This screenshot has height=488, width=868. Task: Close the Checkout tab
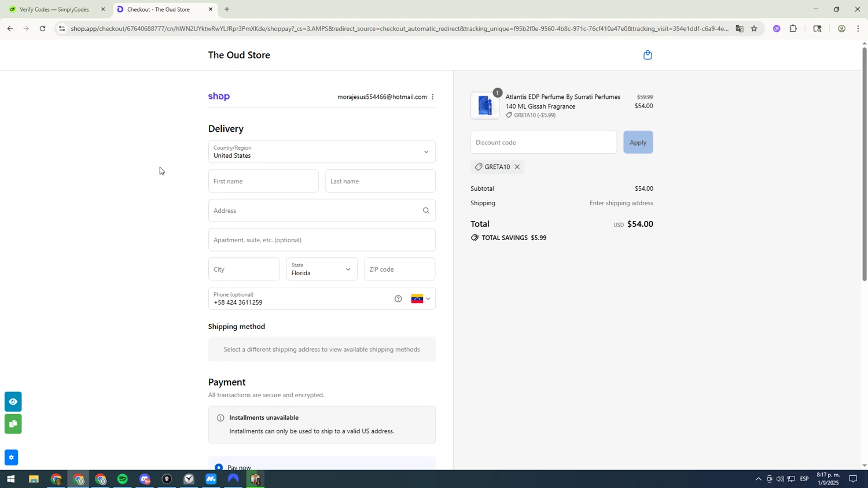211,9
